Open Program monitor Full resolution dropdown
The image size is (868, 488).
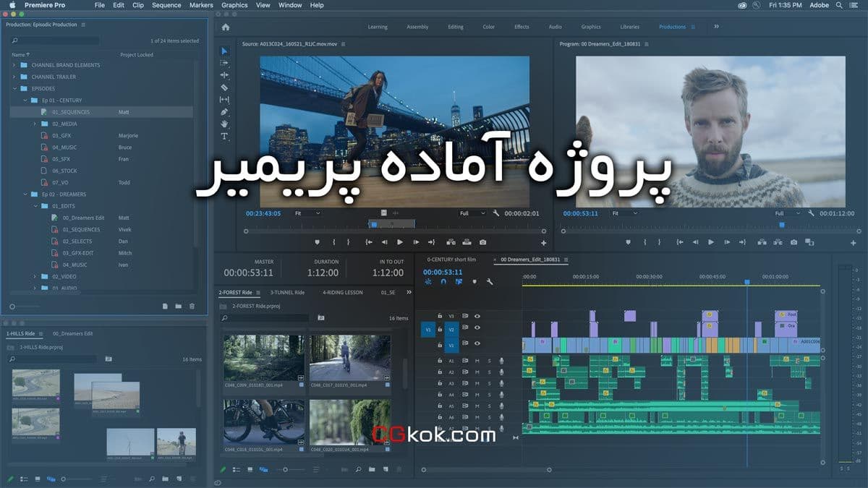click(x=788, y=214)
